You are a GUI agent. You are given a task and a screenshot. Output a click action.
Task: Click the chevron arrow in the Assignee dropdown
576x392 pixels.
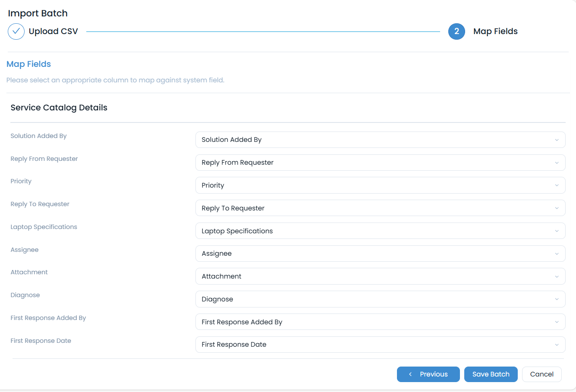[x=557, y=254]
